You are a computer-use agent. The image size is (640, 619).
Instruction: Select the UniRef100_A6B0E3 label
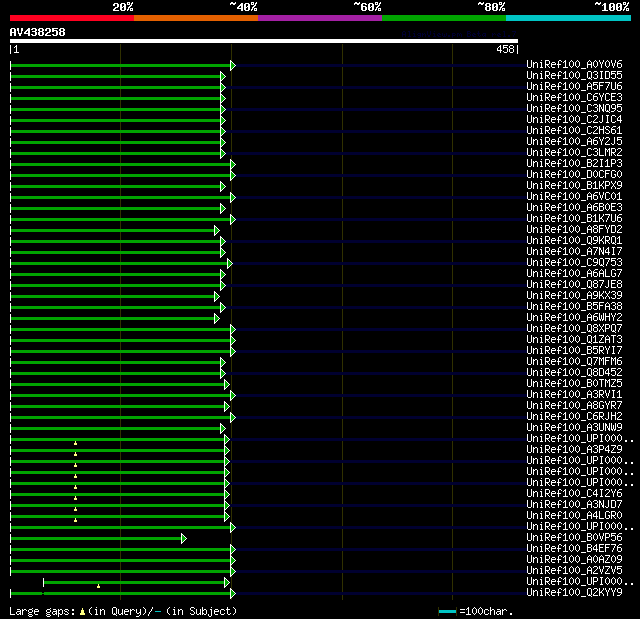[574, 208]
